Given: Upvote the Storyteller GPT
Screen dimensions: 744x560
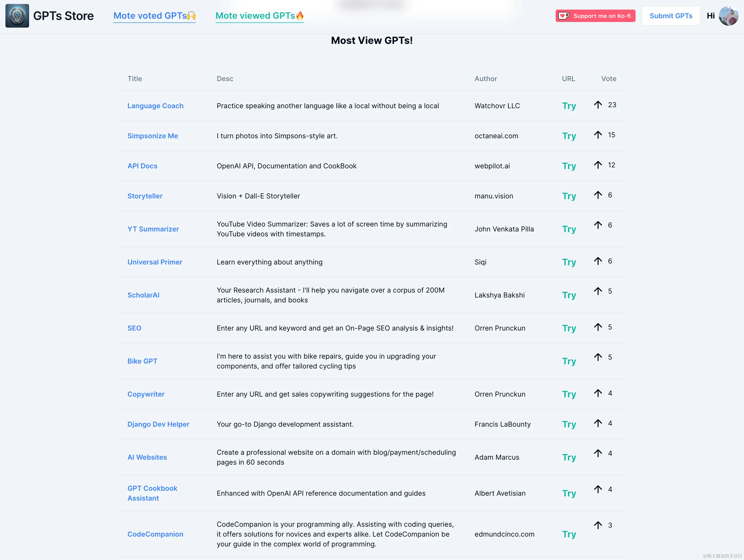Looking at the screenshot, I should [598, 195].
